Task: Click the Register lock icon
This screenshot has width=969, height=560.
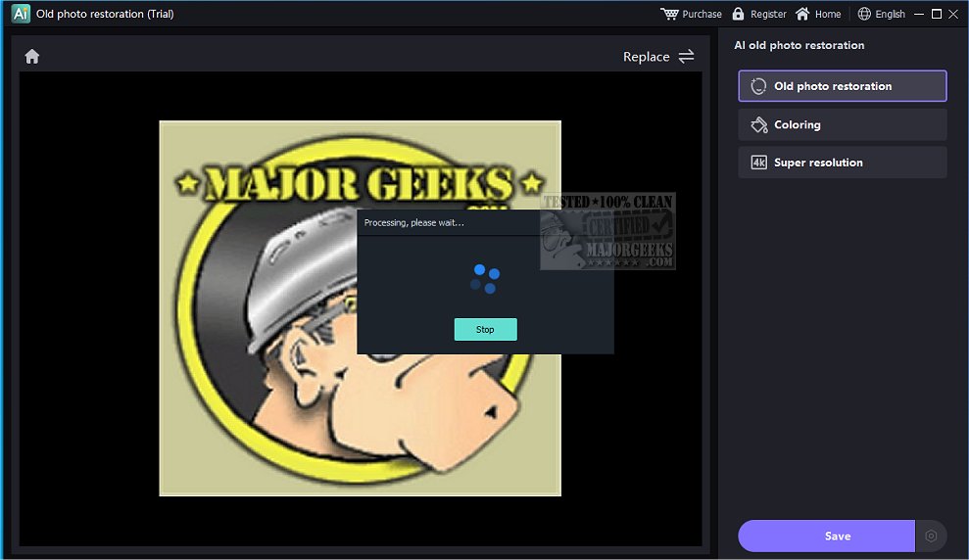Action: [738, 14]
